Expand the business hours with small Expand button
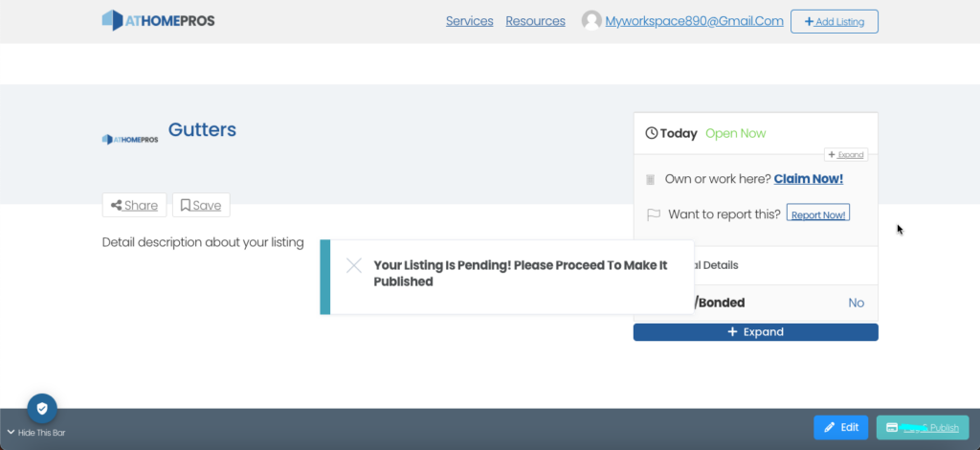980x450 pixels. [x=846, y=154]
